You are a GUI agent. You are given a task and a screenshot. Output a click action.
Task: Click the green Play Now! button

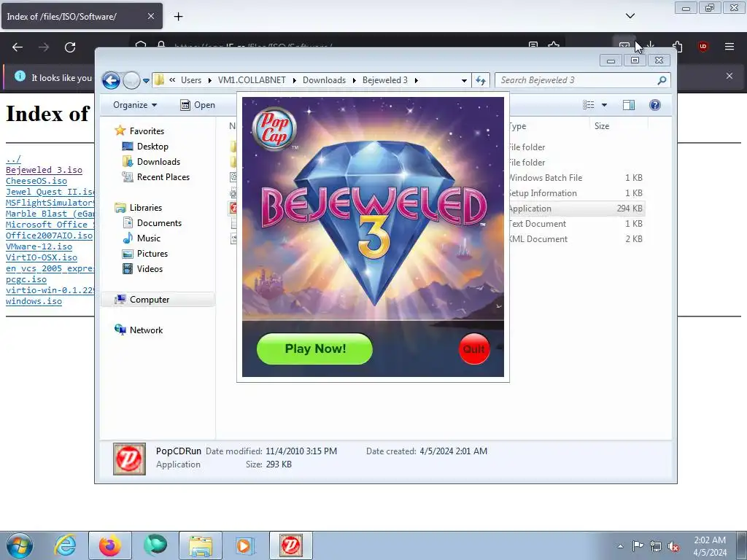click(314, 349)
